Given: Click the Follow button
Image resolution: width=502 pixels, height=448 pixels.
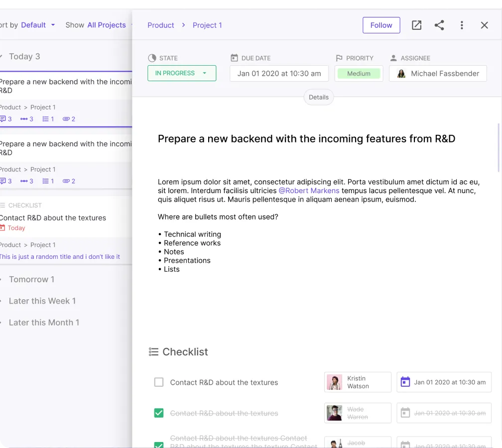Looking at the screenshot, I should [x=381, y=25].
